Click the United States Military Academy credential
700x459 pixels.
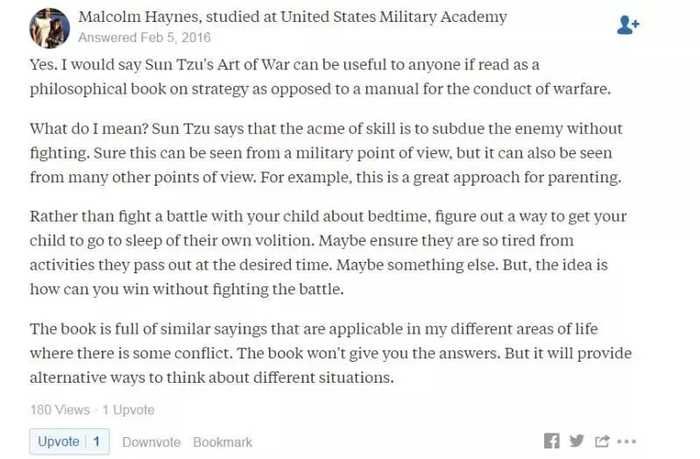pyautogui.click(x=393, y=17)
